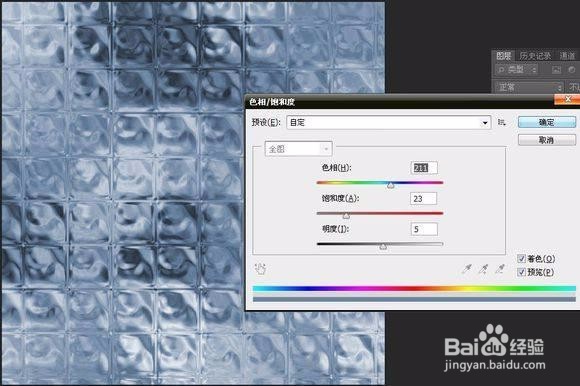Image resolution: width=580 pixels, height=386 pixels.
Task: Click the Hue slider handle
Action: coord(391,186)
